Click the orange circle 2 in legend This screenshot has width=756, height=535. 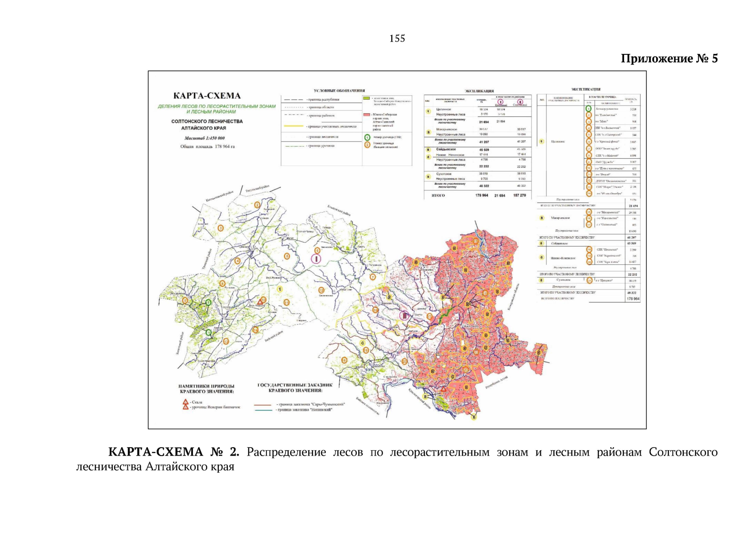click(367, 145)
